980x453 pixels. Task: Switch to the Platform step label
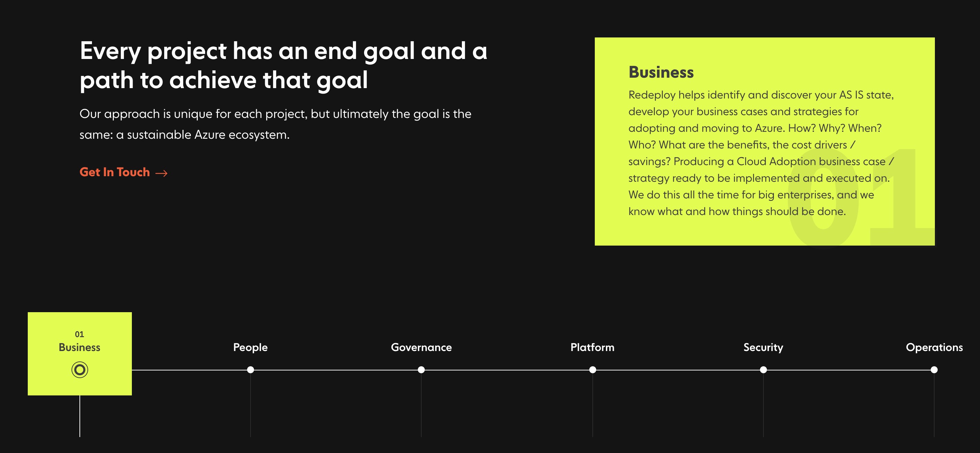click(592, 347)
